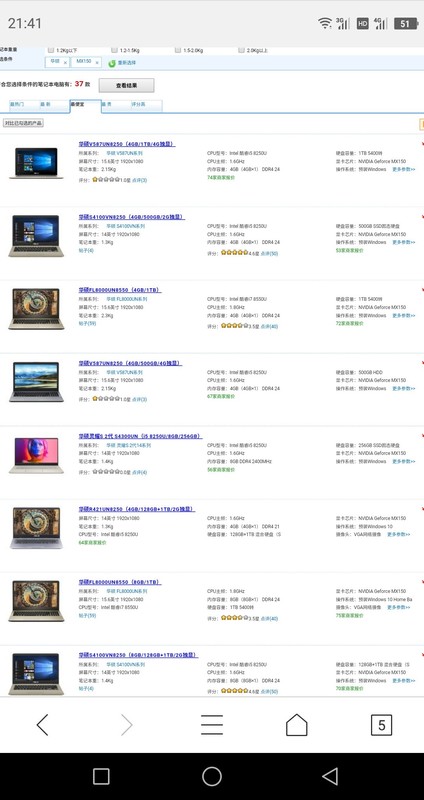Click the green 重新选择 refresh icon
The image size is (424, 800).
click(112, 63)
